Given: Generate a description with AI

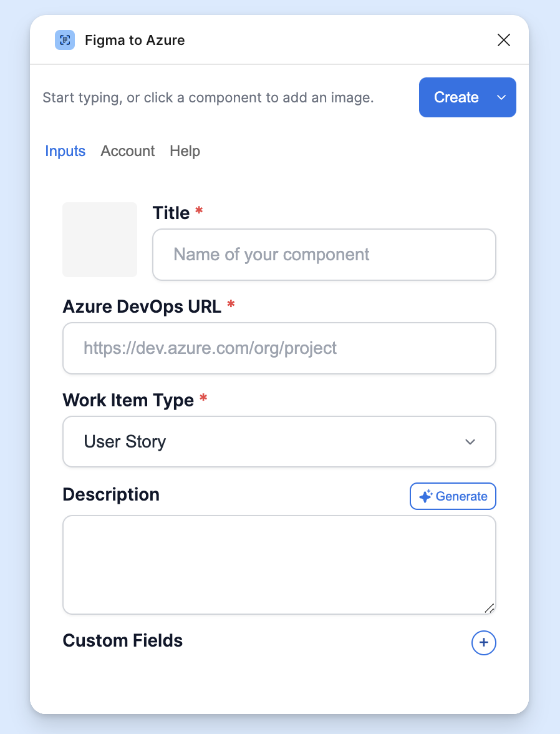Looking at the screenshot, I should tap(453, 496).
